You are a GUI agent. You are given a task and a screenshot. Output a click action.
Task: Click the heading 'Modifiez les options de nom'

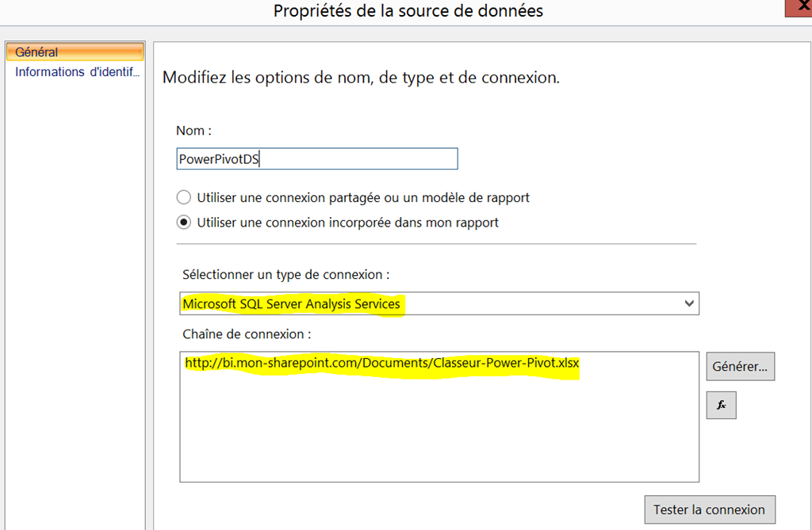361,78
